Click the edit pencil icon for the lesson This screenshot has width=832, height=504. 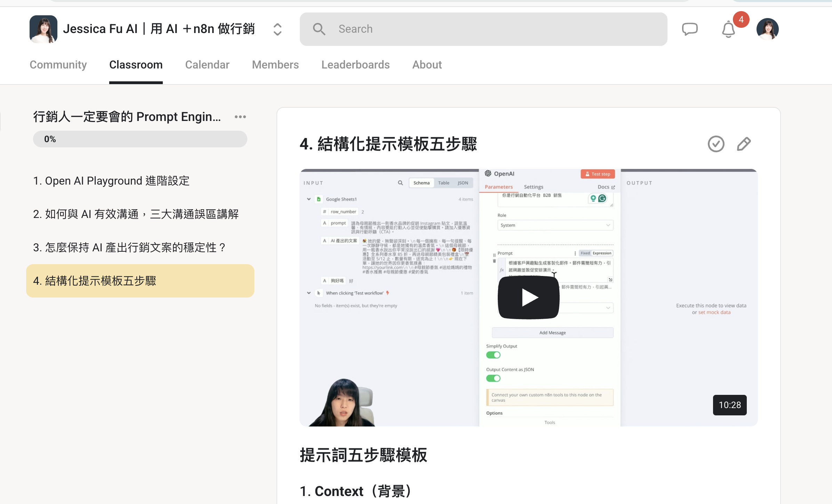[x=744, y=144]
